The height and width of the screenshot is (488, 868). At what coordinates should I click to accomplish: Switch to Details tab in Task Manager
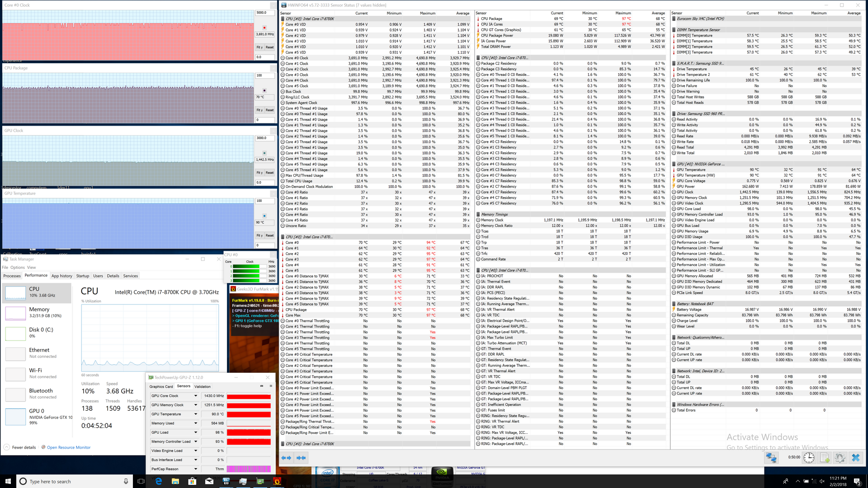(113, 276)
